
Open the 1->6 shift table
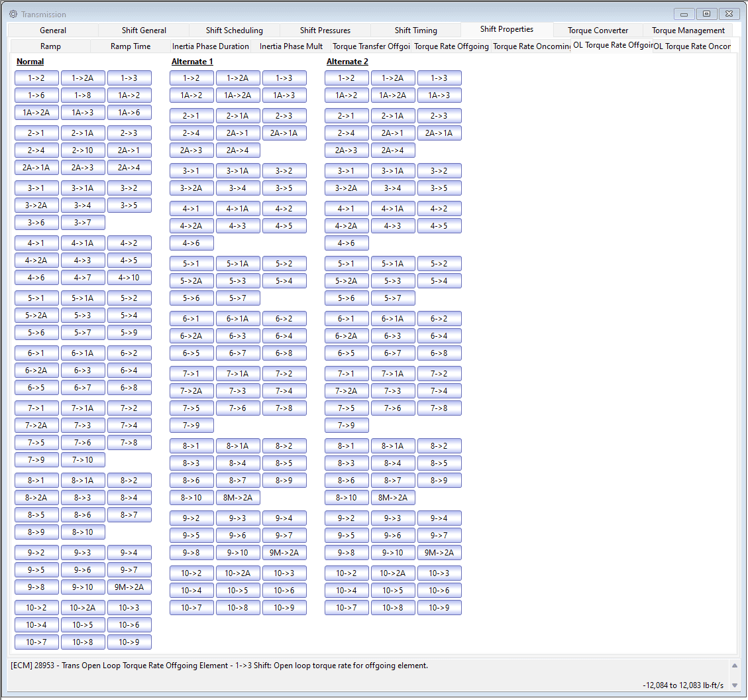pyautogui.click(x=36, y=95)
